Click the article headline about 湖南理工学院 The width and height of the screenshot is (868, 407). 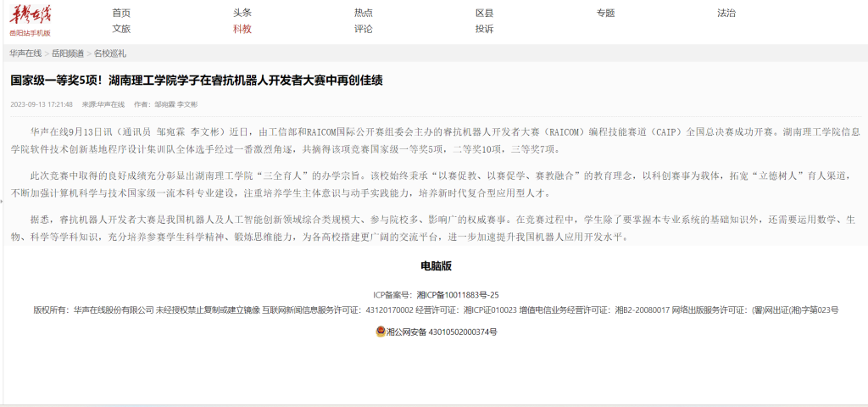[x=197, y=81]
